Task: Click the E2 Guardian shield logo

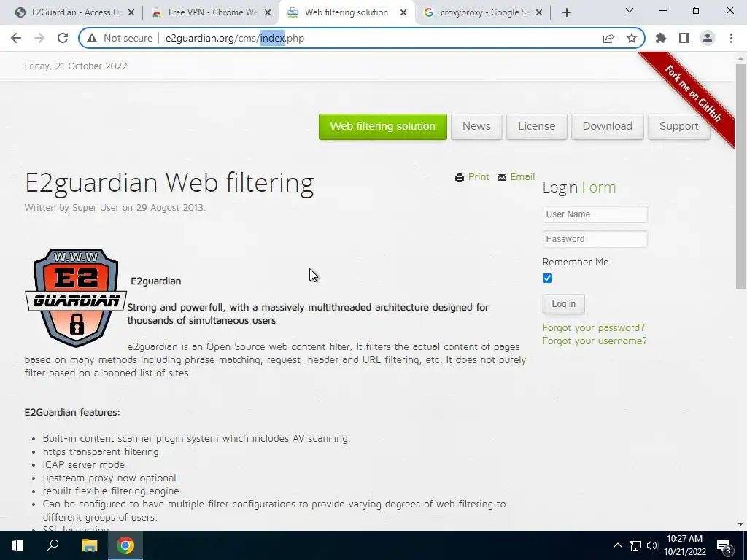Action: click(76, 297)
